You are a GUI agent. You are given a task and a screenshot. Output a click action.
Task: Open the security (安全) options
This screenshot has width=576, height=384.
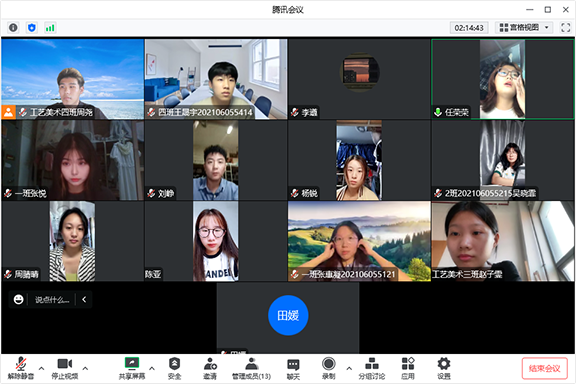(174, 369)
